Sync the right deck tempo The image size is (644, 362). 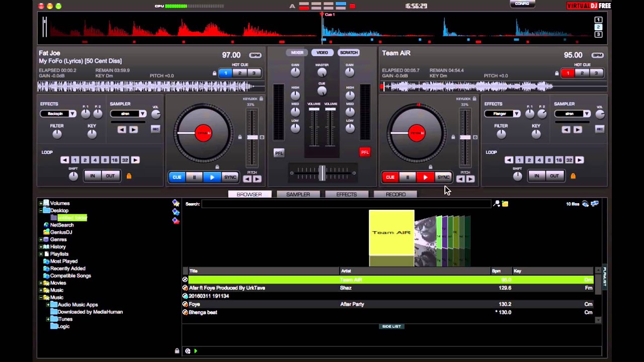[x=443, y=177]
